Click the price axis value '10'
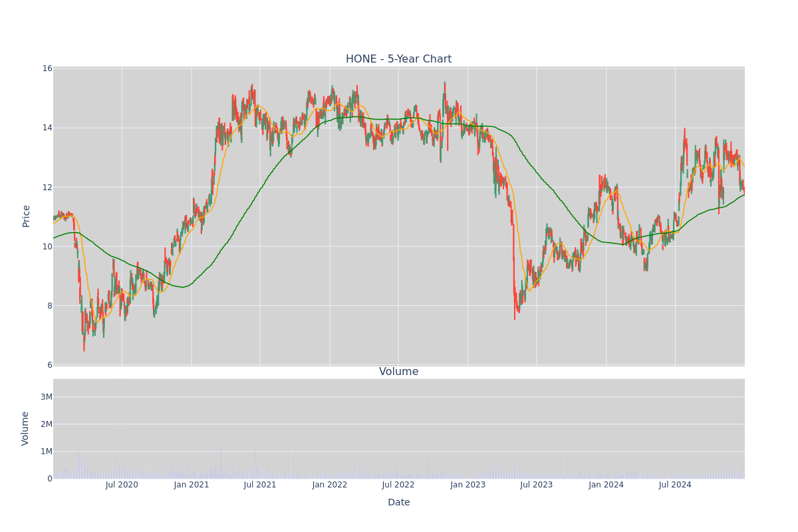 pyautogui.click(x=47, y=247)
